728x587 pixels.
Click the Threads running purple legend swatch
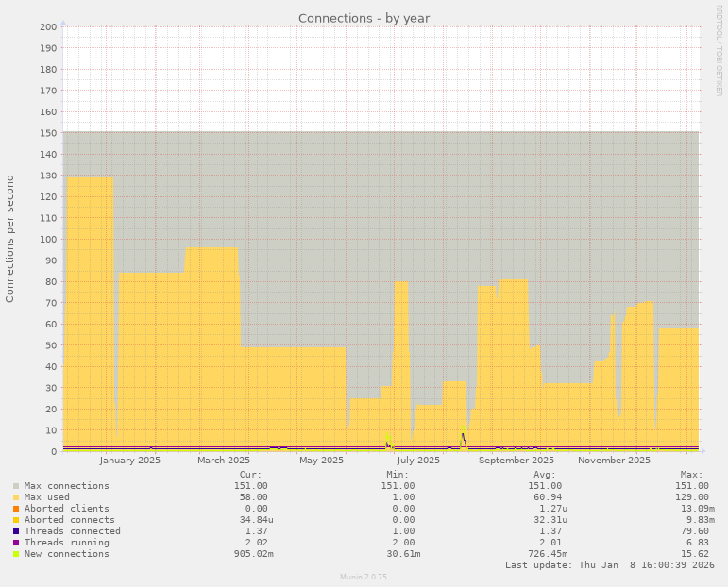coord(16,543)
